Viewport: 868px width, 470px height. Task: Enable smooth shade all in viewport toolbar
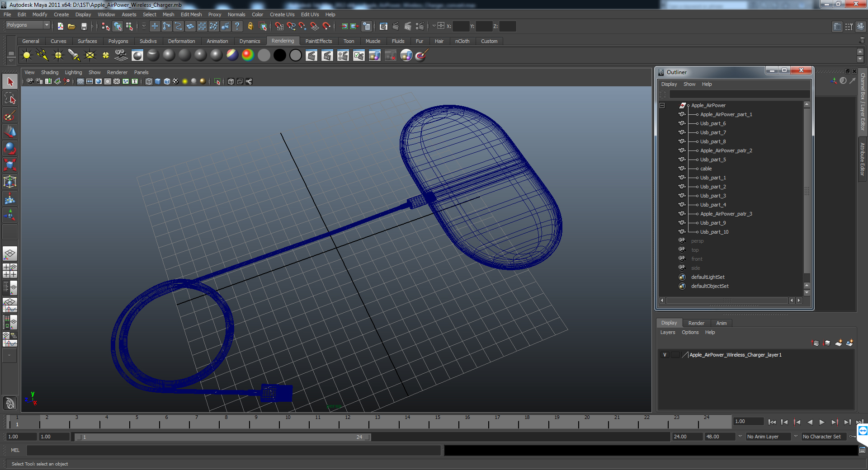coord(158,81)
